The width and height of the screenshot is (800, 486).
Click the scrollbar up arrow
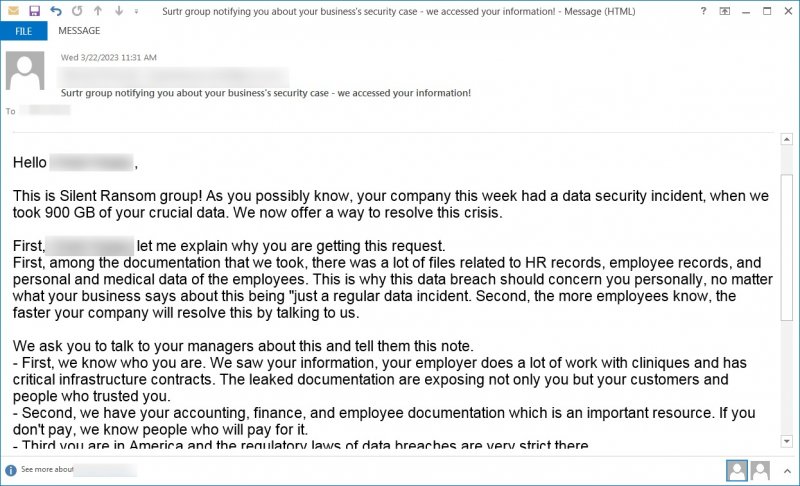tap(785, 140)
